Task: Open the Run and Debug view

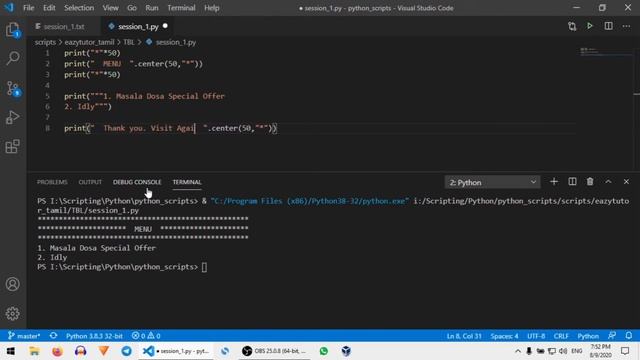Action: pyautogui.click(x=13, y=117)
